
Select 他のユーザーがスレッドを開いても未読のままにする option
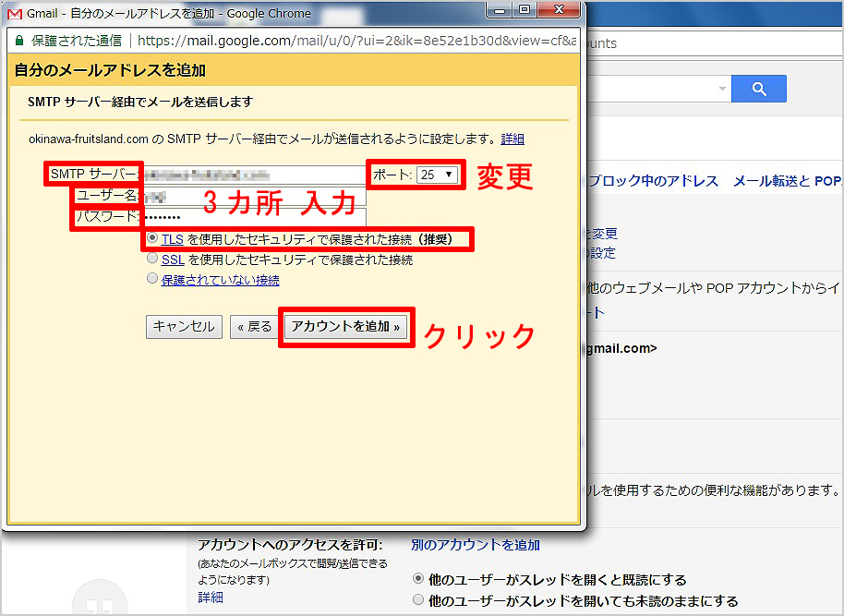[x=418, y=600]
